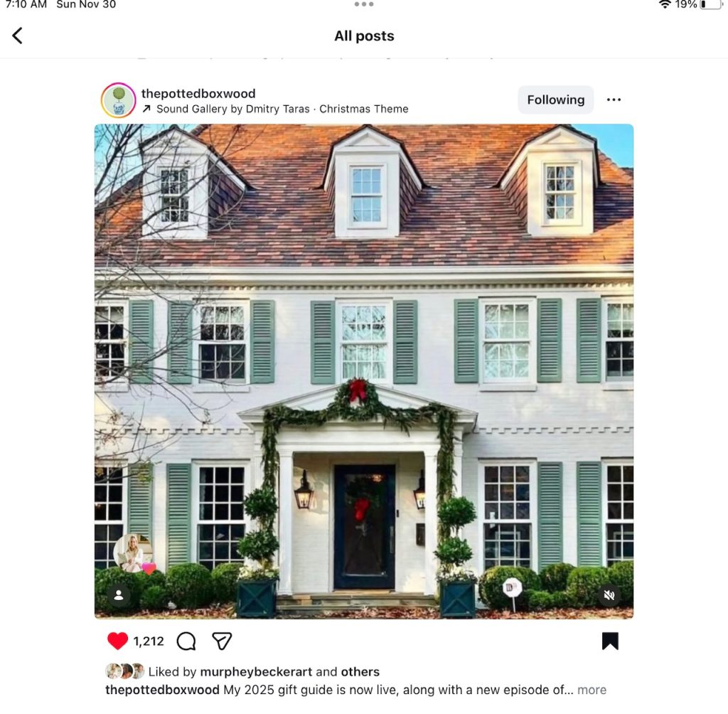Open multitasking three-dot menu at top
The image size is (728, 714).
point(363,4)
